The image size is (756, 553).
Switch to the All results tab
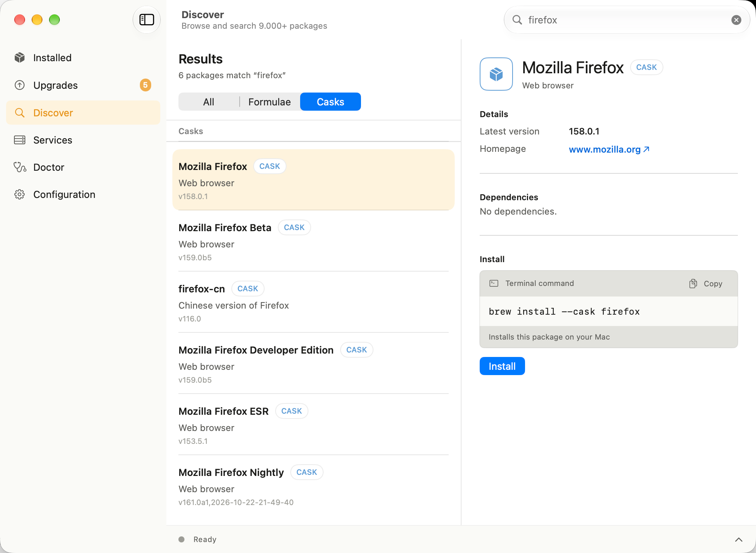pos(209,102)
